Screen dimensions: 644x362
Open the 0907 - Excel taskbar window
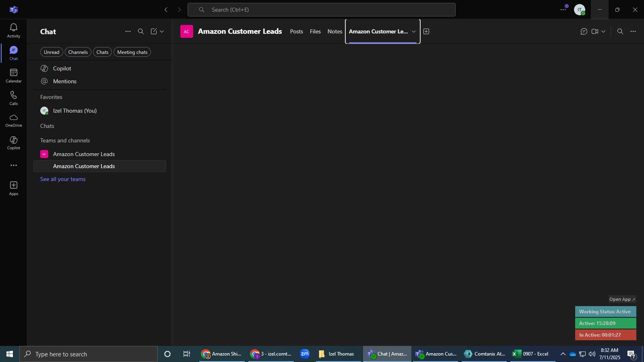[x=533, y=354]
